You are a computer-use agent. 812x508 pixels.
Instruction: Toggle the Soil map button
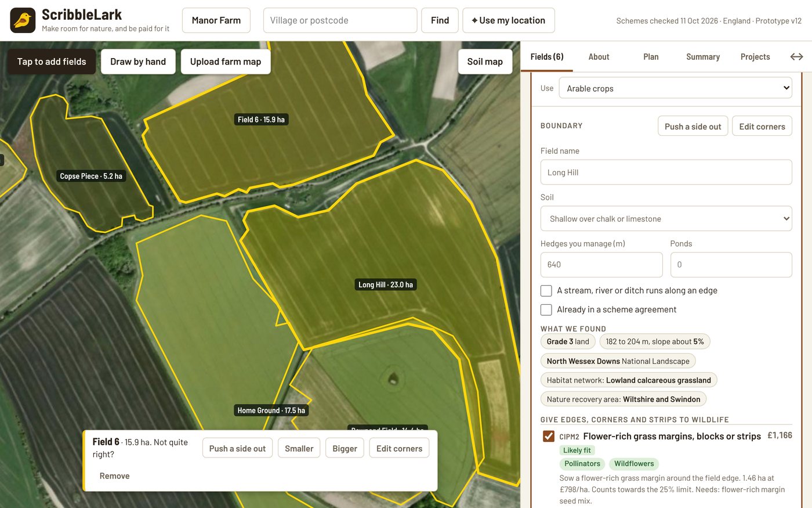485,62
